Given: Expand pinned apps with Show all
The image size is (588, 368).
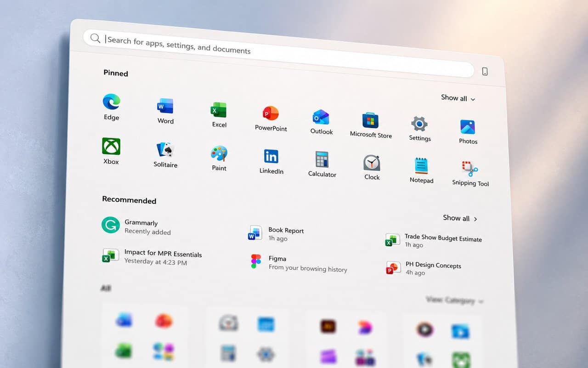Looking at the screenshot, I should click(x=458, y=98).
